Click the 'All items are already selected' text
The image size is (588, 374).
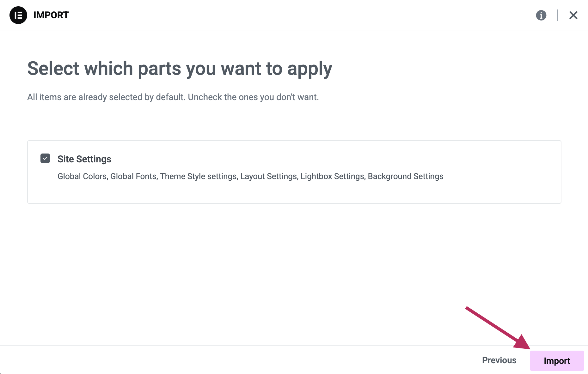click(x=173, y=97)
